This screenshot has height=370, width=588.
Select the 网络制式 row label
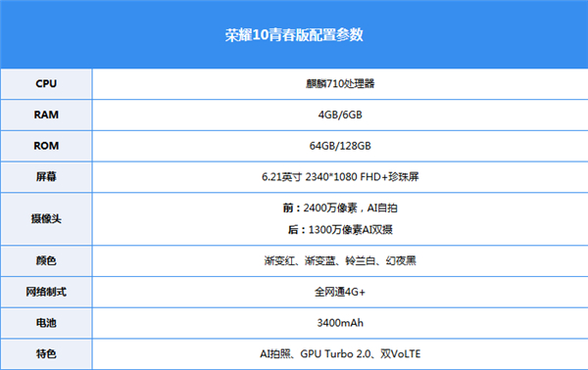46,292
